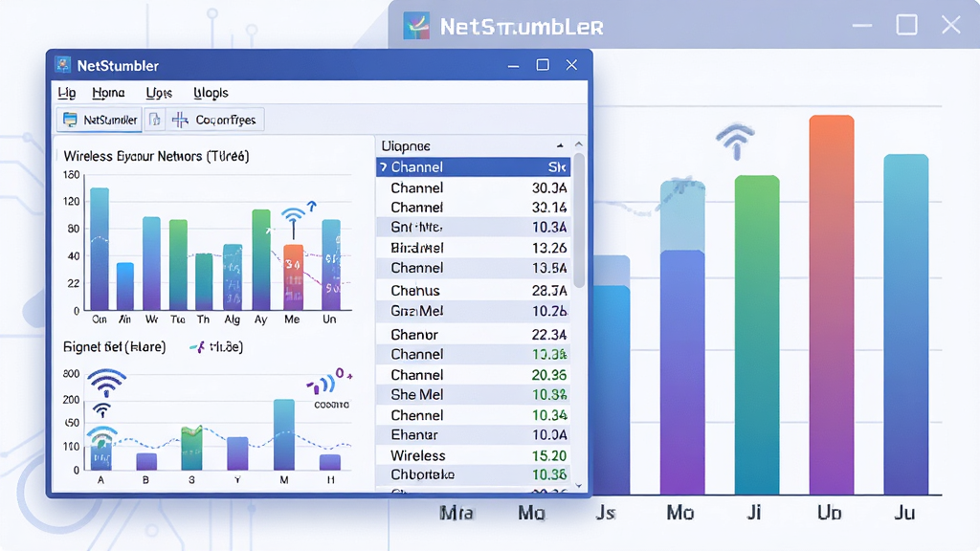
Task: Click the tall teal M bar in the bottom chart
Action: [284, 435]
